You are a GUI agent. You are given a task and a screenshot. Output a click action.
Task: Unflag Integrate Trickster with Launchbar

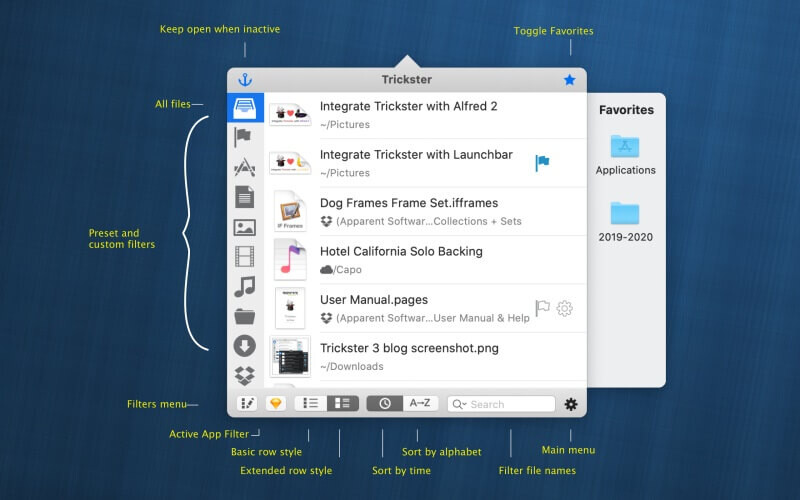click(542, 163)
